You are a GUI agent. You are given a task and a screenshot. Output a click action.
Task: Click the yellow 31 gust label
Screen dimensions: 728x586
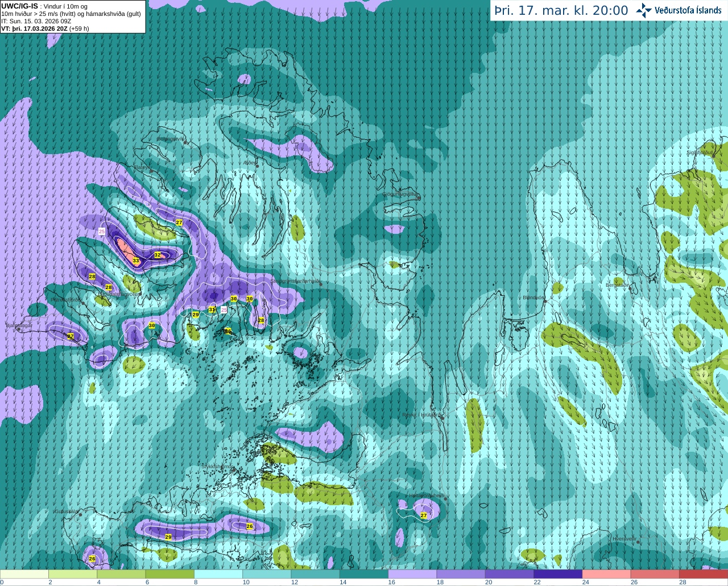pos(212,309)
